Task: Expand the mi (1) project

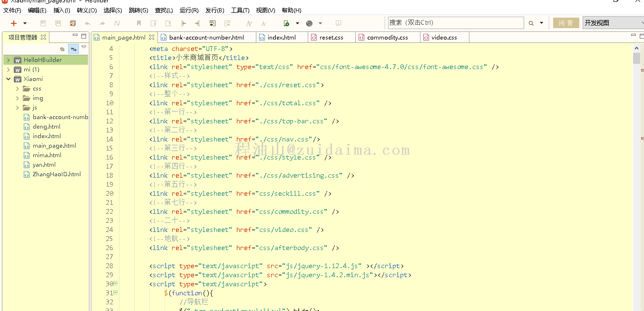Action: click(x=8, y=70)
